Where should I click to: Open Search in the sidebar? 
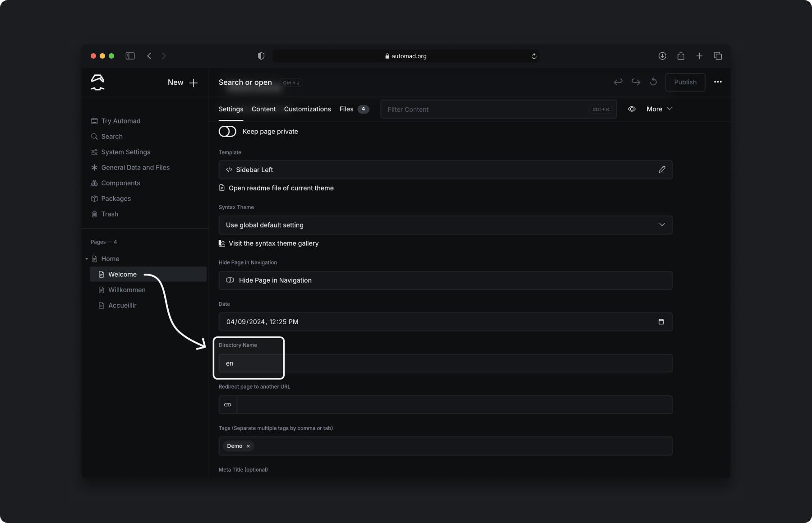click(107, 136)
